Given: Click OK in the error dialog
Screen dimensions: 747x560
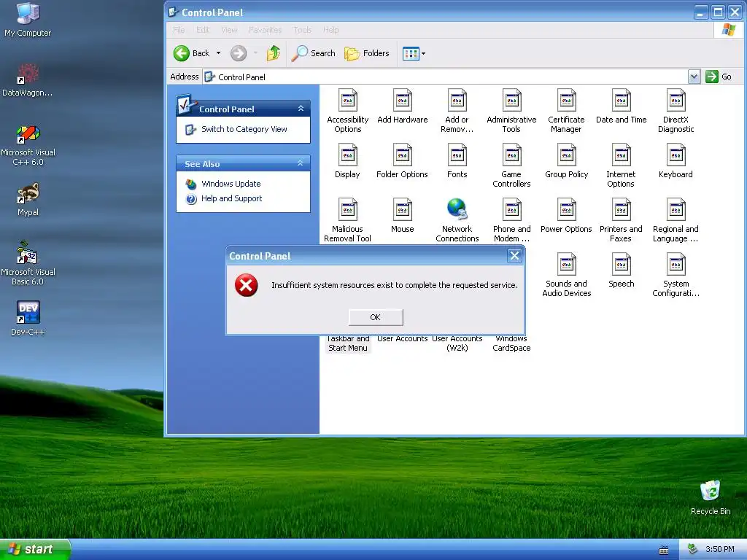Looking at the screenshot, I should point(376,317).
